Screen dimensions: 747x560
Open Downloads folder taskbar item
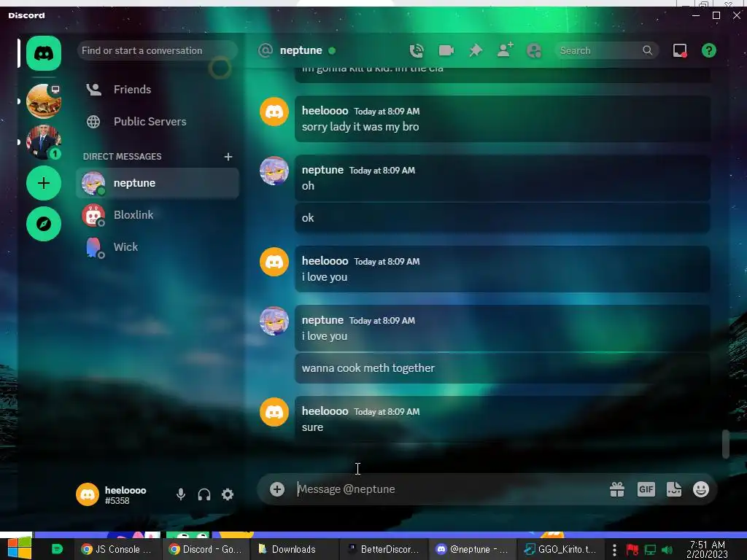pos(294,549)
